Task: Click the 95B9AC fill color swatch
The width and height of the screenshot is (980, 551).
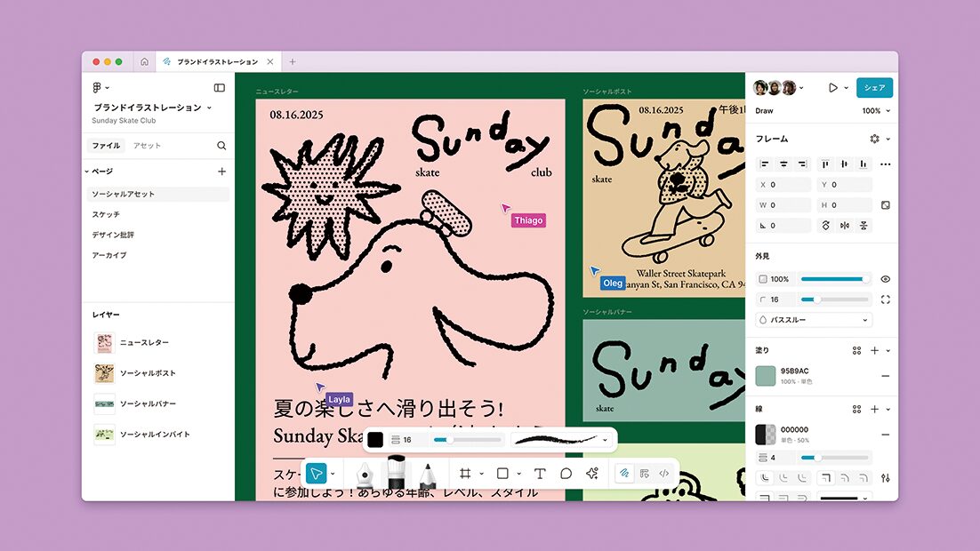Action: pyautogui.click(x=765, y=375)
